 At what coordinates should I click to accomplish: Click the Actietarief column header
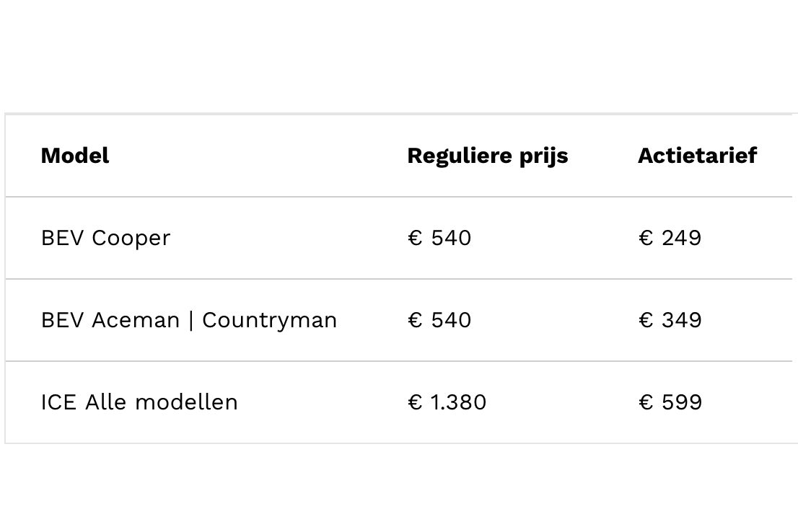[x=697, y=156]
